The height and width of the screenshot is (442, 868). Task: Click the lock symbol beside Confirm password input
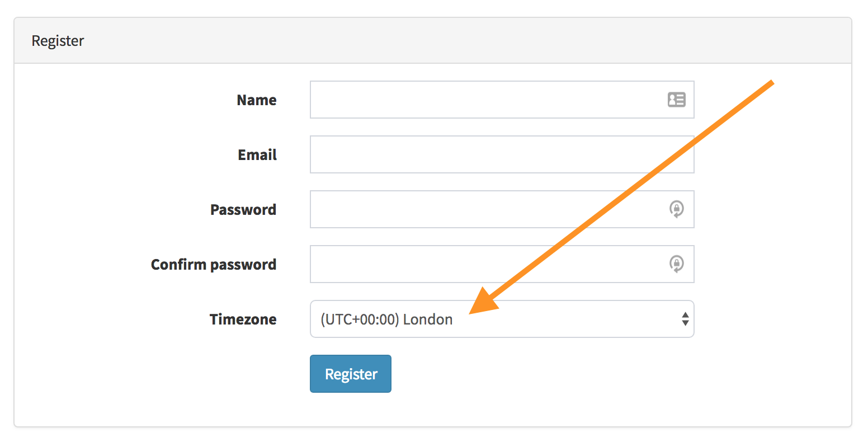[676, 264]
